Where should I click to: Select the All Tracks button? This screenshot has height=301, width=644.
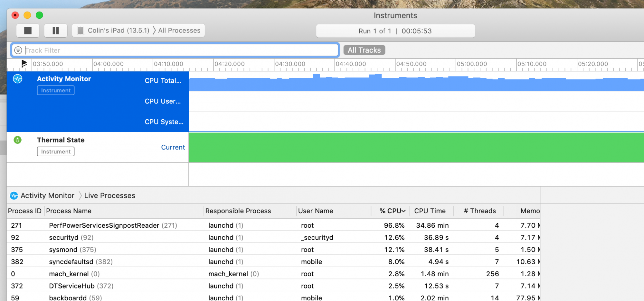(x=364, y=50)
